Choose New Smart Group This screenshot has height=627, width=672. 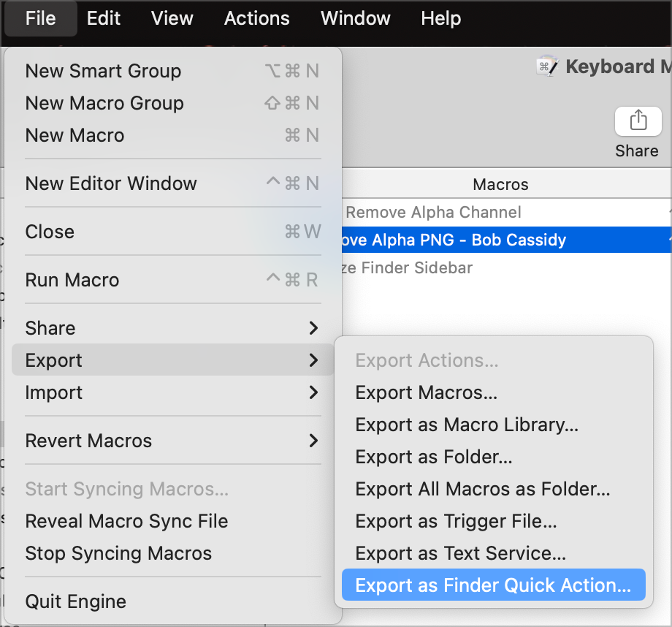click(x=103, y=71)
